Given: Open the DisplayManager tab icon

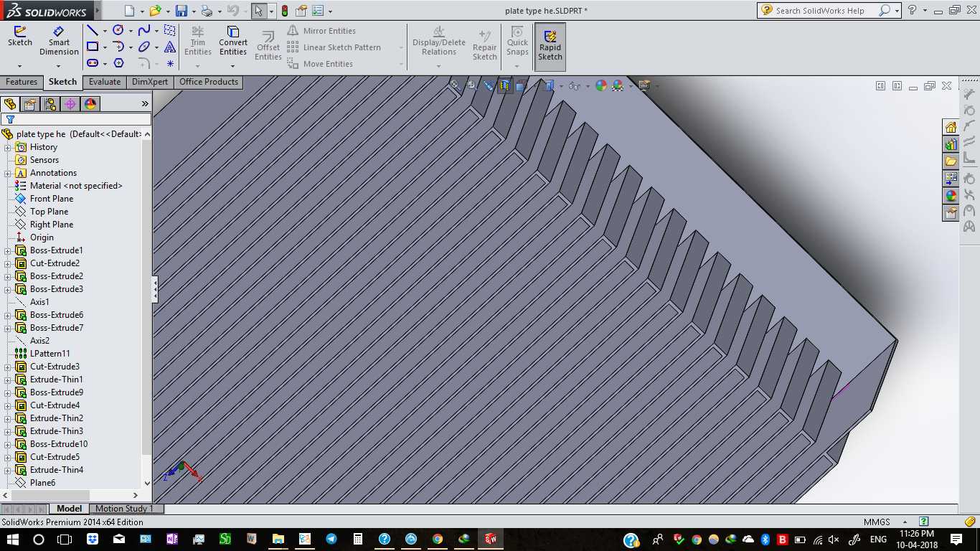Looking at the screenshot, I should tap(90, 104).
